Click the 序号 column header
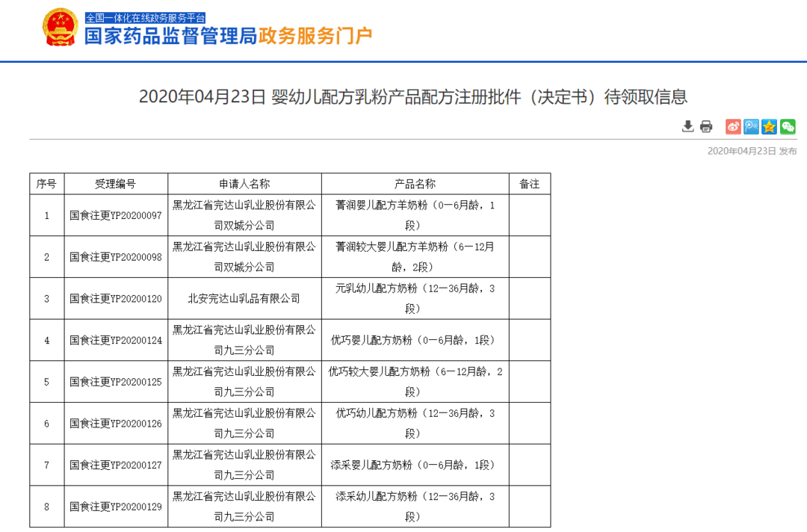 tap(46, 184)
